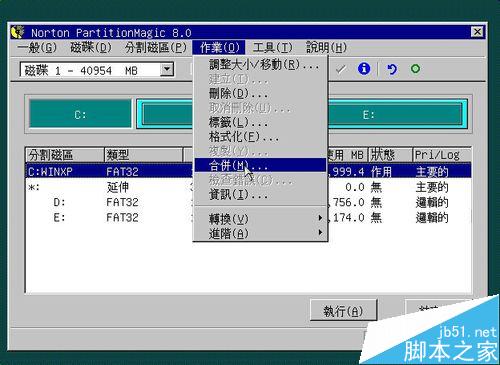Click the 執行(A) button
This screenshot has height=365, width=500.
tap(343, 311)
